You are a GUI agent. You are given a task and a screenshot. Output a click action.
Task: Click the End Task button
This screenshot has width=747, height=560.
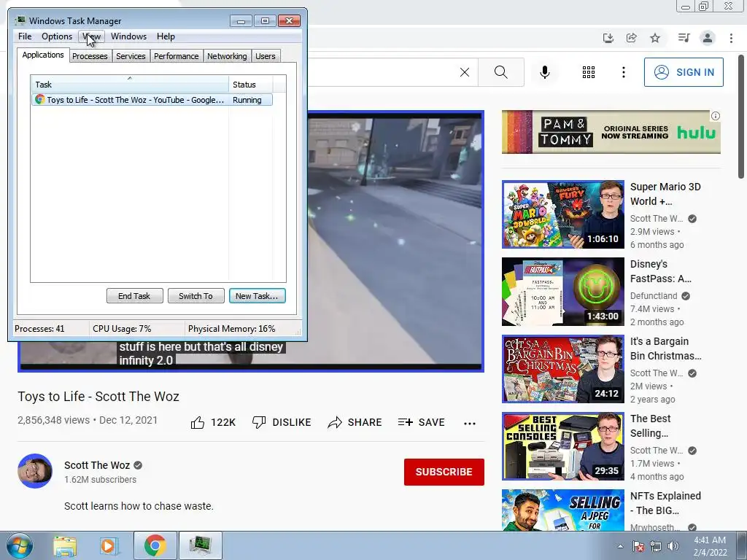point(134,296)
